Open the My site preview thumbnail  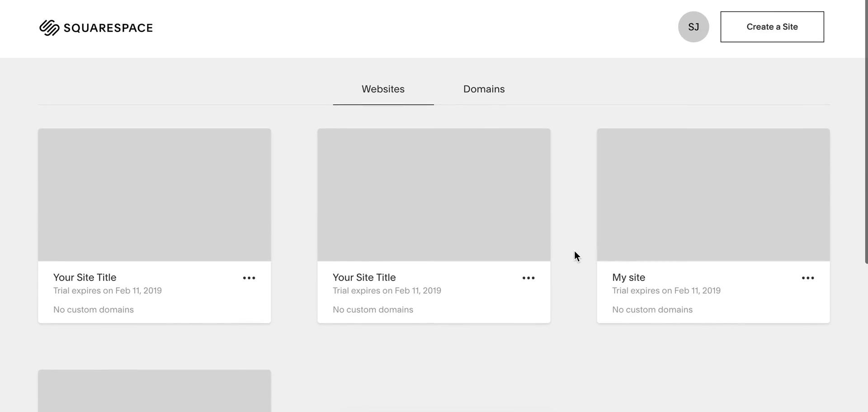(x=713, y=195)
